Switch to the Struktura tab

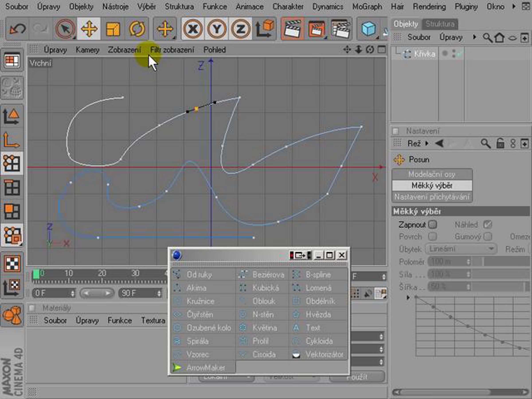440,24
